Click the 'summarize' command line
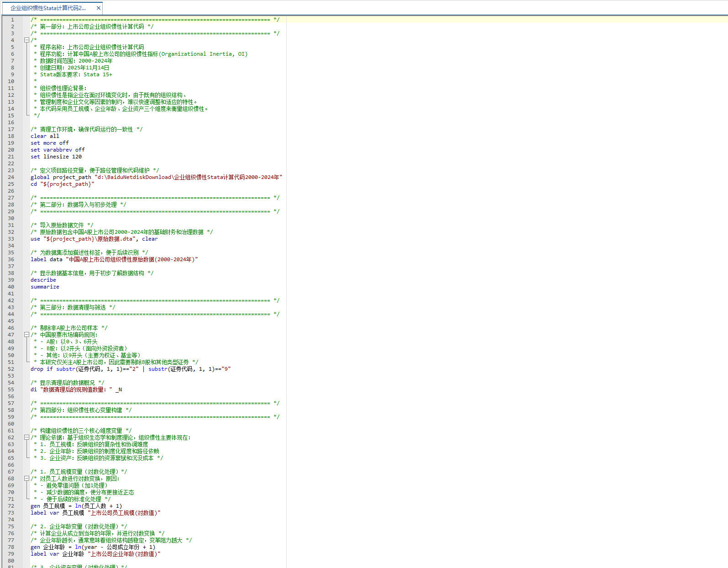Image resolution: width=728 pixels, height=568 pixels. tap(45, 287)
